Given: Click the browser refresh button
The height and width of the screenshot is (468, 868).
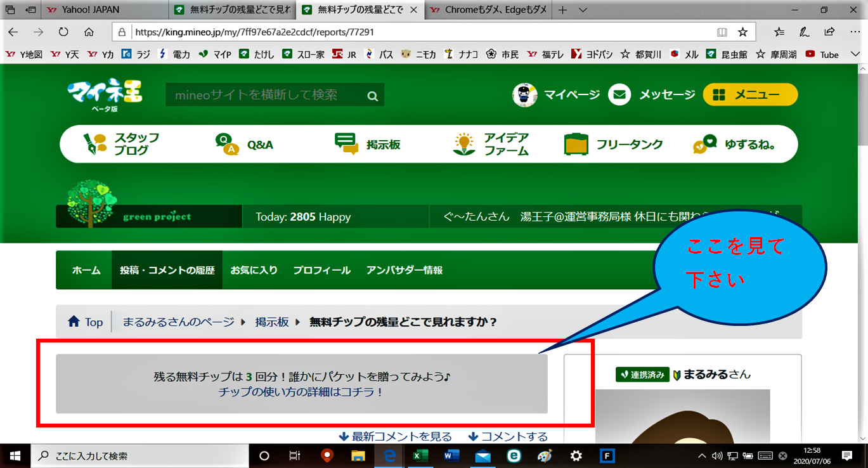Looking at the screenshot, I should tap(63, 32).
